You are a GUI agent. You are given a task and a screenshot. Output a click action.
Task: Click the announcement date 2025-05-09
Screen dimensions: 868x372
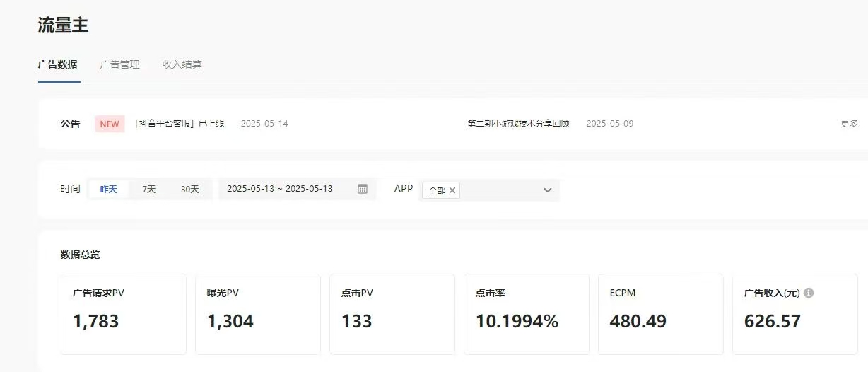coord(610,124)
